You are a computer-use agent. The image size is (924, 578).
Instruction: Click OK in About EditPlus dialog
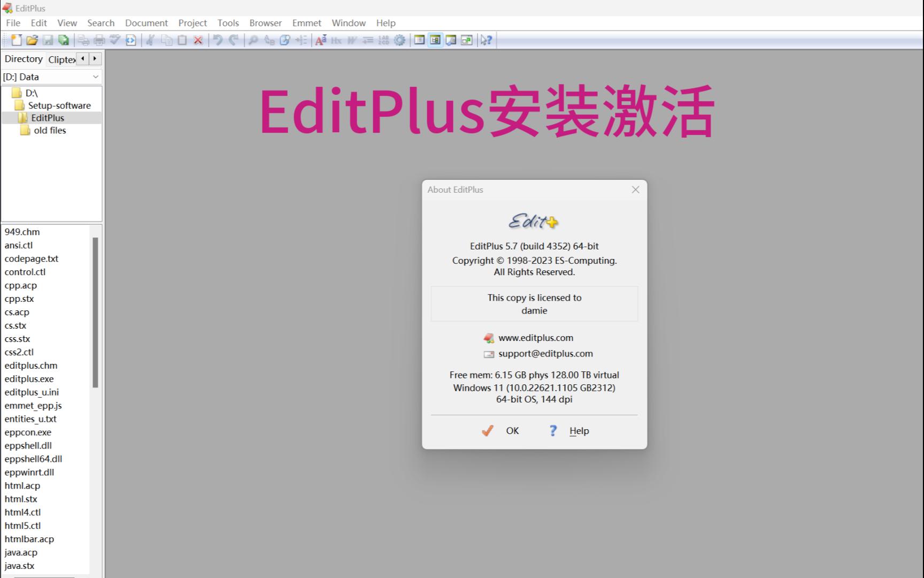tap(501, 431)
